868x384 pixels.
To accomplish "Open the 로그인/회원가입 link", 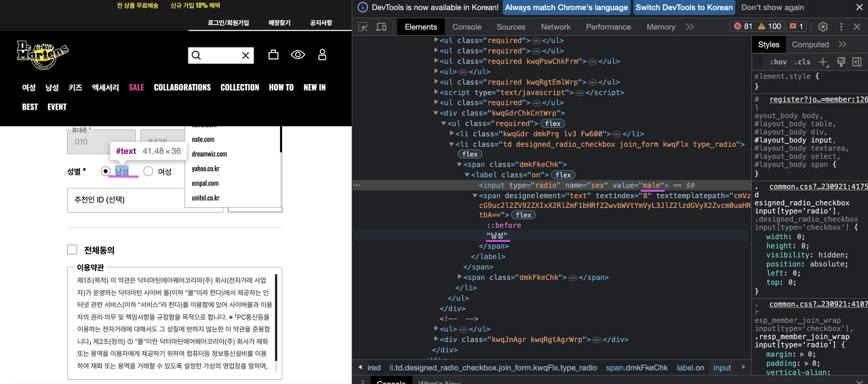I will click(x=229, y=22).
